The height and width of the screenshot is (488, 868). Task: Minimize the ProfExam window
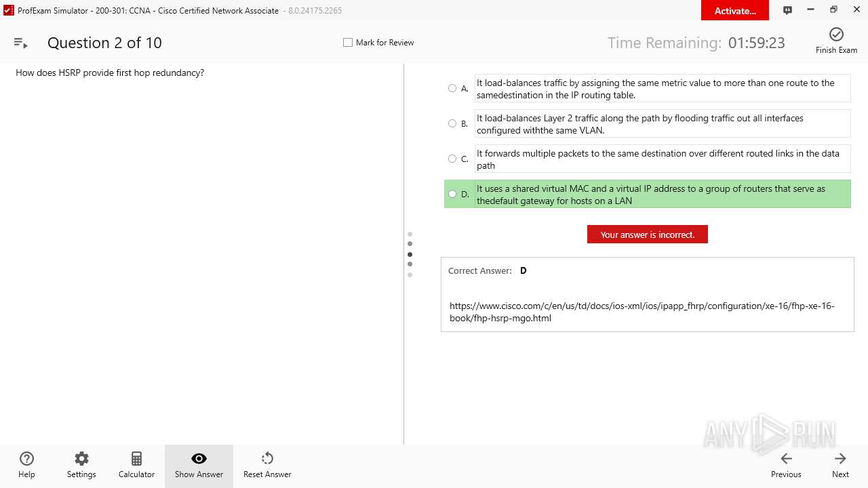(810, 10)
